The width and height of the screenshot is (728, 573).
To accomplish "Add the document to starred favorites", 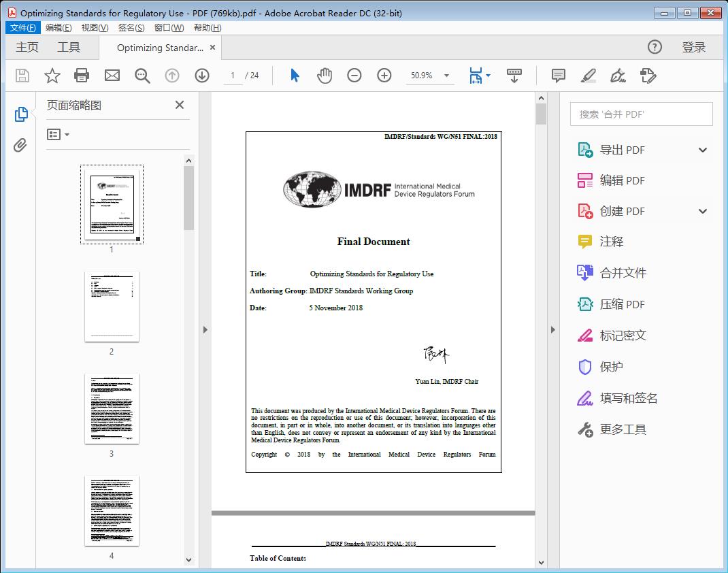I will [52, 76].
